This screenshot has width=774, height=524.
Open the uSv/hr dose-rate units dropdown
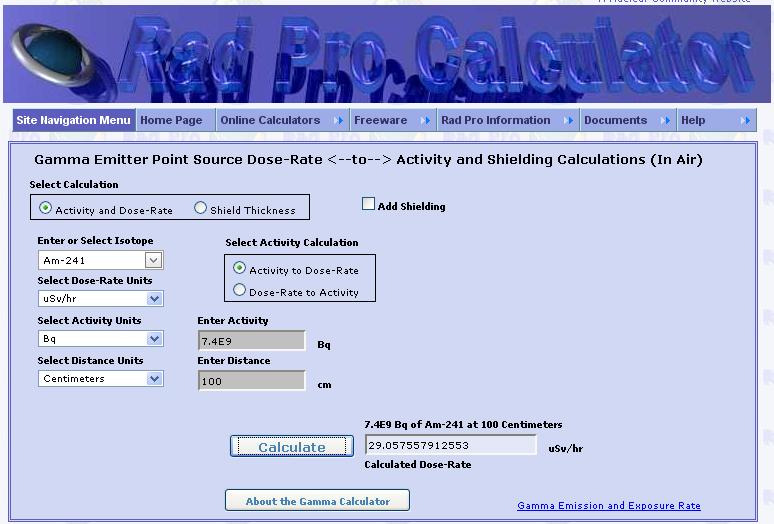[x=155, y=299]
